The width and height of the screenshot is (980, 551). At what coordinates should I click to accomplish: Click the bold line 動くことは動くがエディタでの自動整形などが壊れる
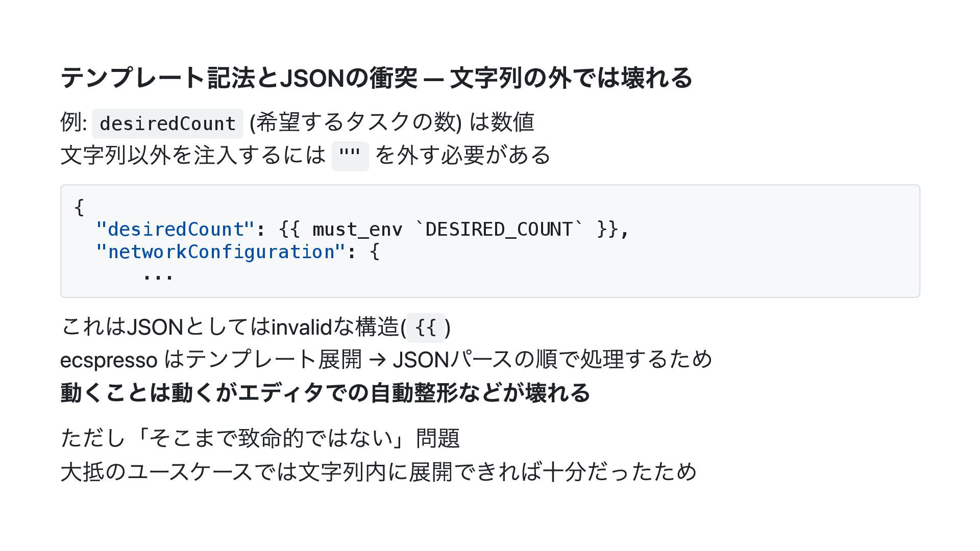tap(325, 393)
